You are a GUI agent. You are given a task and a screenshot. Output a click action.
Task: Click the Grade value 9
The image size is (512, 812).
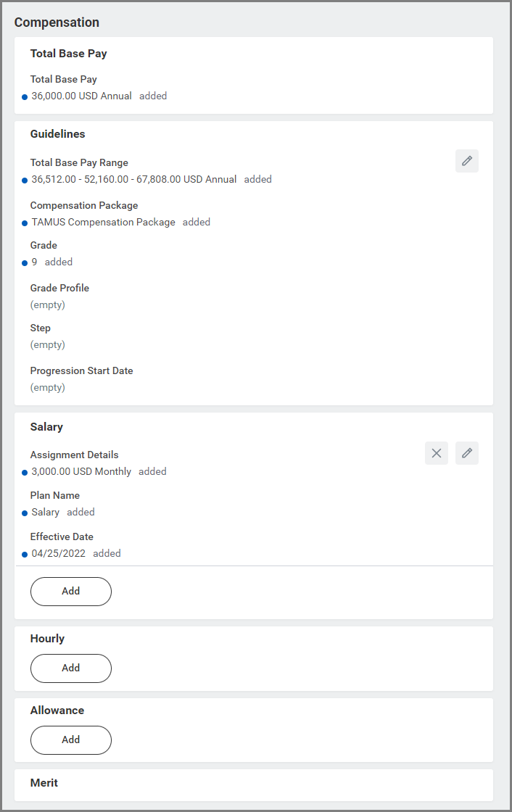click(35, 262)
